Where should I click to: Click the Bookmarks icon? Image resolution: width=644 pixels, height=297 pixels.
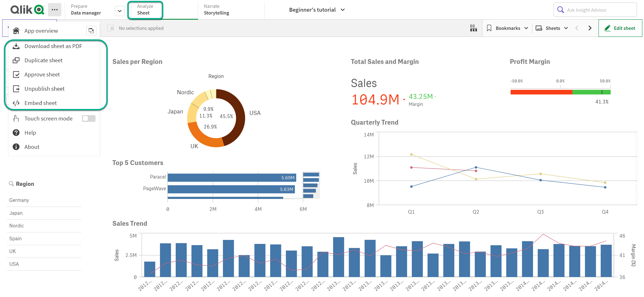pyautogui.click(x=490, y=28)
